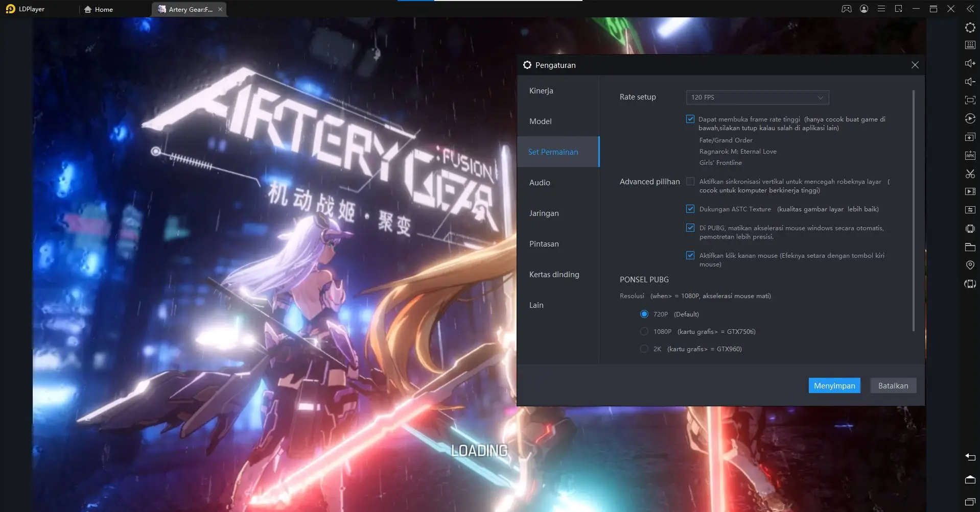Image resolution: width=980 pixels, height=512 pixels.
Task: Open the multi-instance add window icon
Action: [x=970, y=137]
